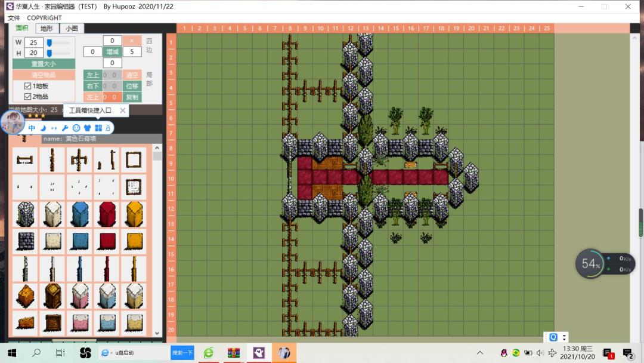Click the 清空物品 button
The width and height of the screenshot is (644, 363).
pyautogui.click(x=44, y=75)
